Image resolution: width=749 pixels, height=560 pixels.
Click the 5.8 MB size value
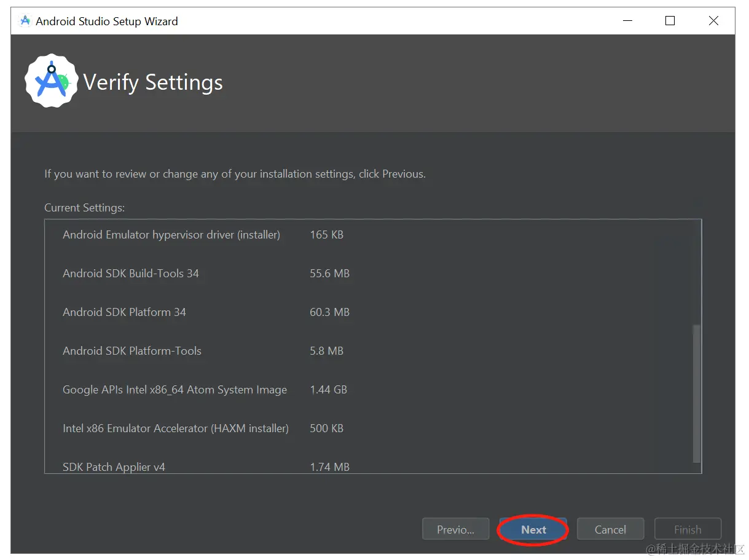(326, 351)
